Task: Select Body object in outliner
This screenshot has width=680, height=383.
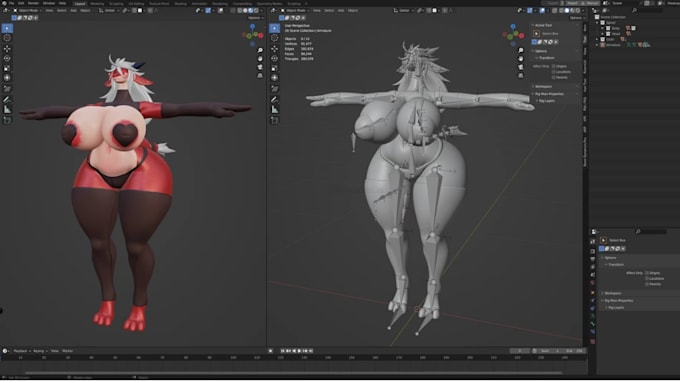Action: point(615,28)
